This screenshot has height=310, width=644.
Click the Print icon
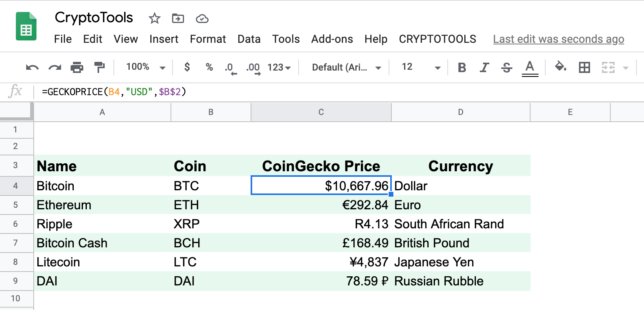point(77,67)
